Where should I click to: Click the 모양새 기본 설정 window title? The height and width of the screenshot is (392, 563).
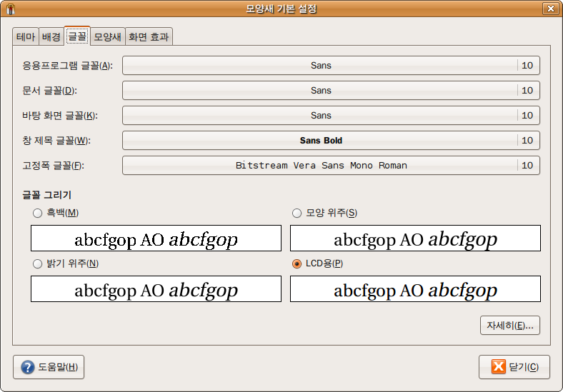tap(281, 9)
